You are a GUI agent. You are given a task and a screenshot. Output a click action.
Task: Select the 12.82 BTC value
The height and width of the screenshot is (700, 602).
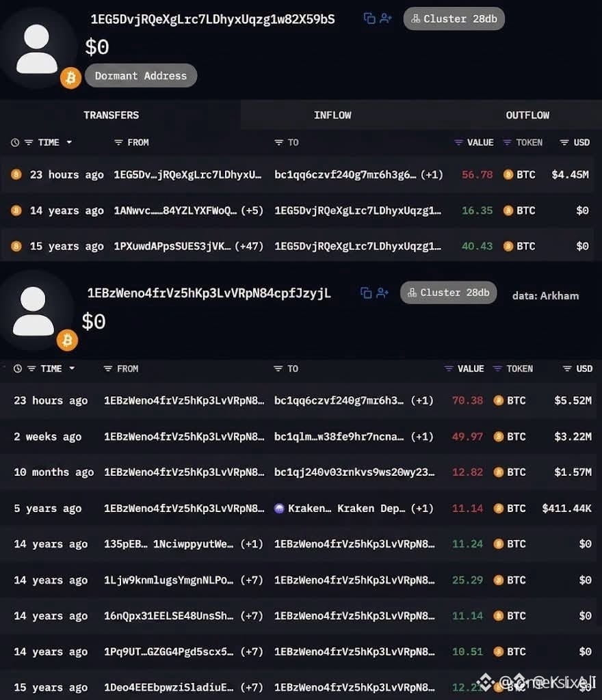click(468, 472)
